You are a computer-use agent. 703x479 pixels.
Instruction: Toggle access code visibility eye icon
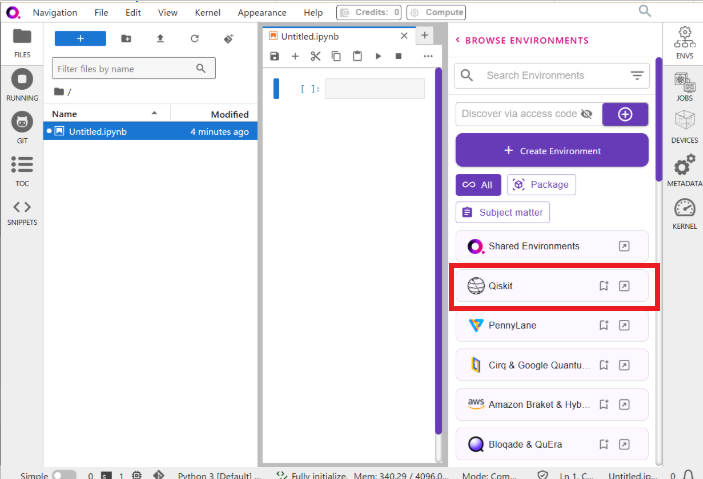click(x=586, y=114)
